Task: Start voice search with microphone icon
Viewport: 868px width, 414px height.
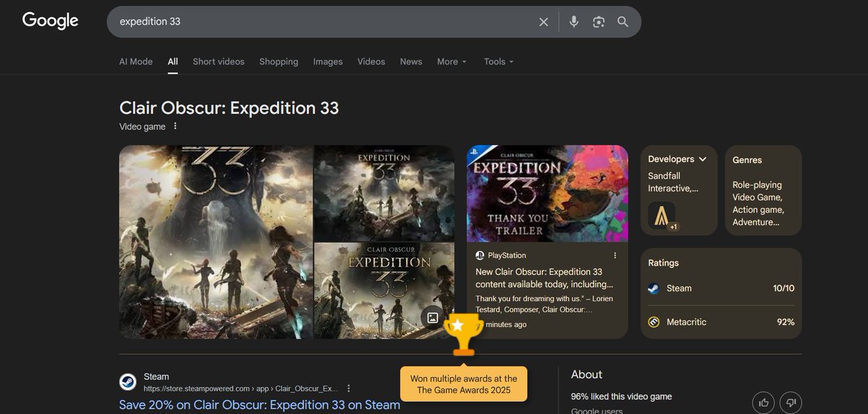Action: tap(574, 22)
